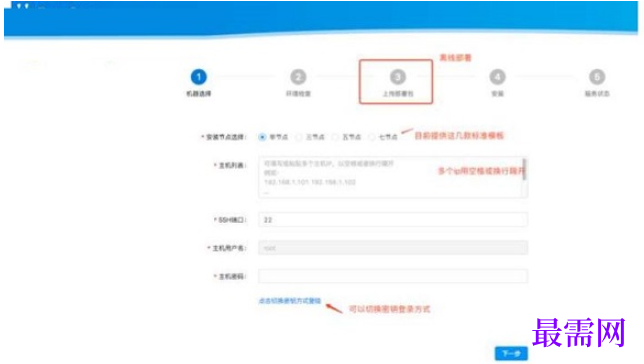Select the 三节点 three-node radio option
Screen dimensions: 644x364
pos(299,137)
